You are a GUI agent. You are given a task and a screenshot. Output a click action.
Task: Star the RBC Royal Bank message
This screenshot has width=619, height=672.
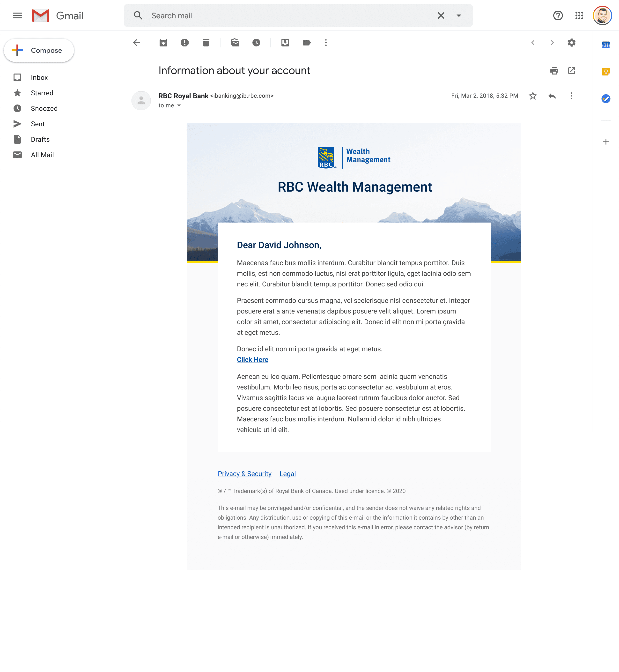point(533,96)
